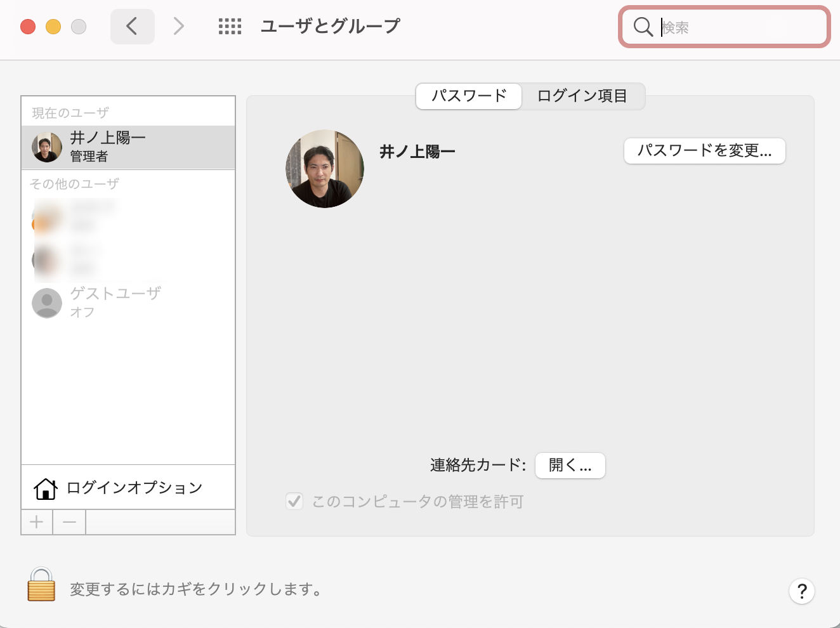Click the yellow minimize window button
840x628 pixels.
pyautogui.click(x=53, y=27)
